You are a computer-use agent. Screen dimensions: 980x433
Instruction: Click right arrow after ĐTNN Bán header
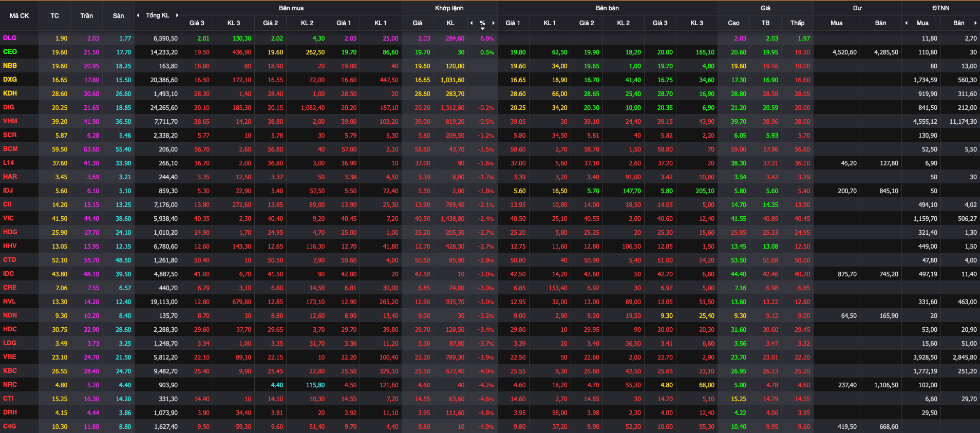click(x=975, y=23)
